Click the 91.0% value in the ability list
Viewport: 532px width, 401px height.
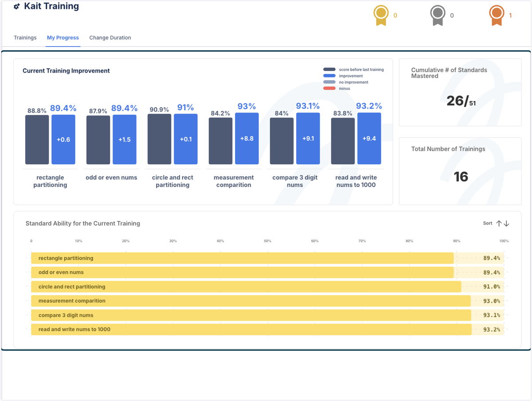point(491,287)
